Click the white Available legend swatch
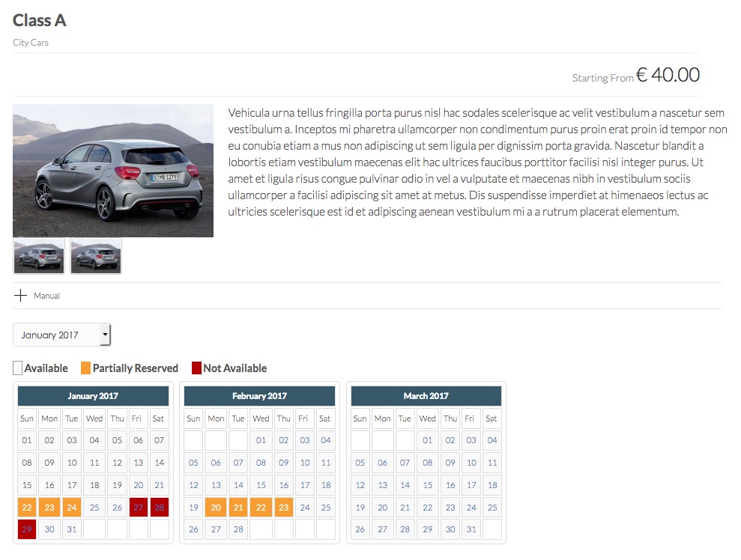Viewport: 741px width, 560px height. tap(17, 368)
